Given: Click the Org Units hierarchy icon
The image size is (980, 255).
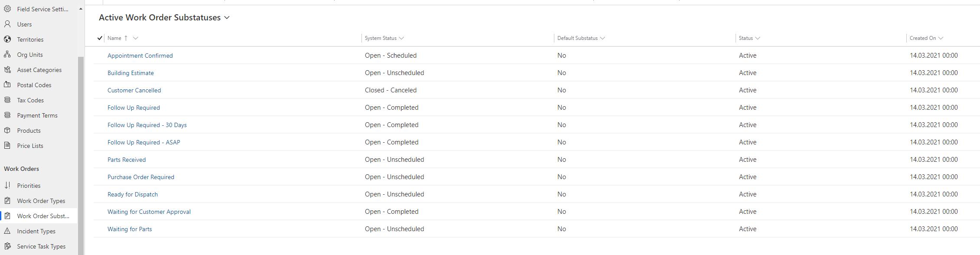Looking at the screenshot, I should pos(7,55).
